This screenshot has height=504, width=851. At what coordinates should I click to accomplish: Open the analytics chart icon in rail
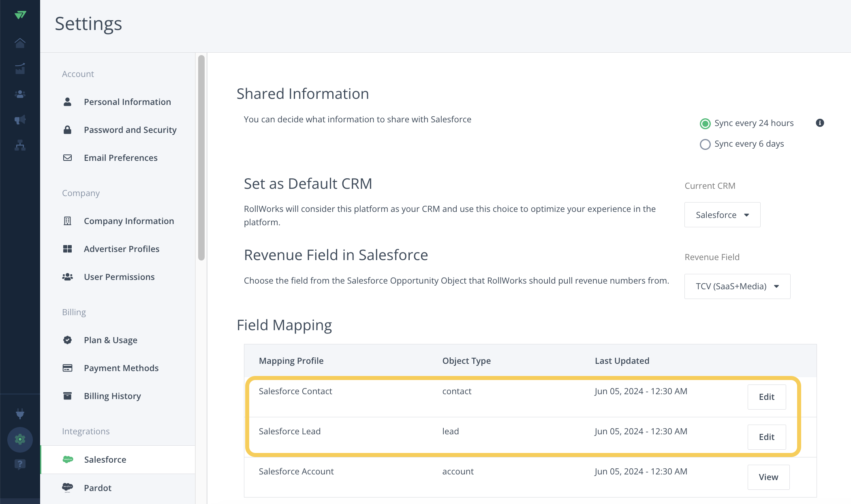(x=20, y=68)
